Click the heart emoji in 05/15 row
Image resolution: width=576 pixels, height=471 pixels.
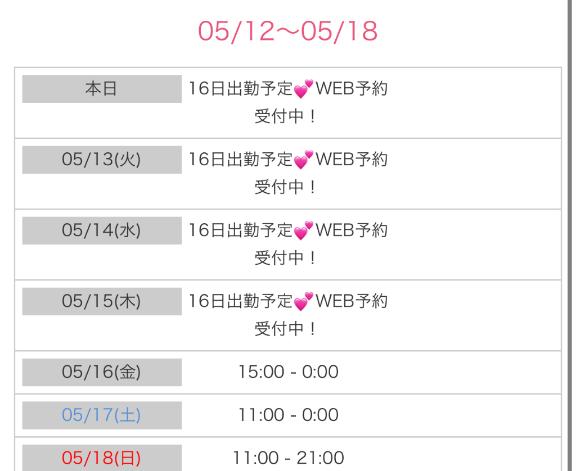click(x=303, y=301)
